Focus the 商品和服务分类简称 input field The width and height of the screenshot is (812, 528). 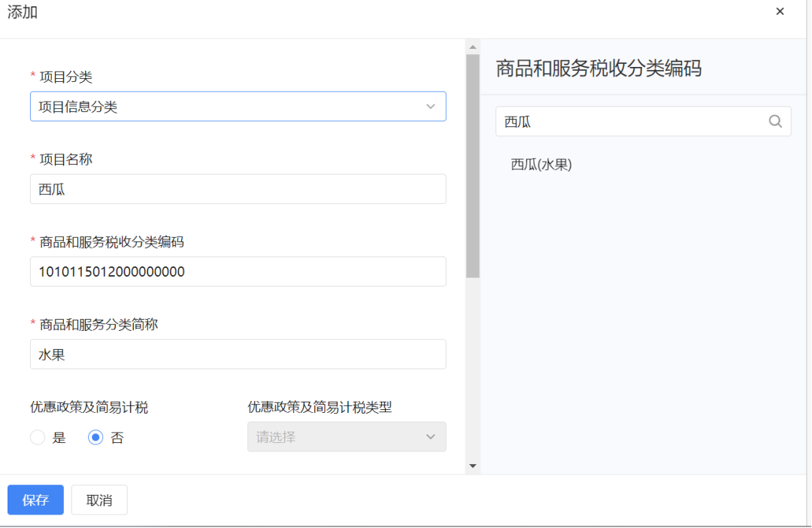coord(238,354)
